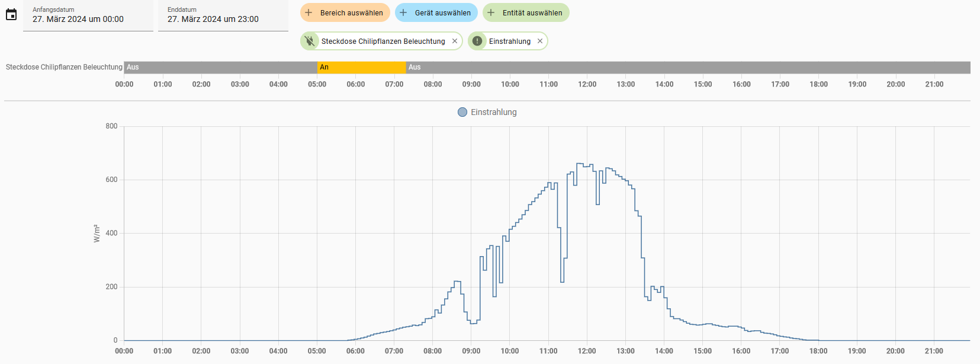Select the Aus segment after the An period
Viewport: 980px width, 364px height.
pyautogui.click(x=687, y=68)
